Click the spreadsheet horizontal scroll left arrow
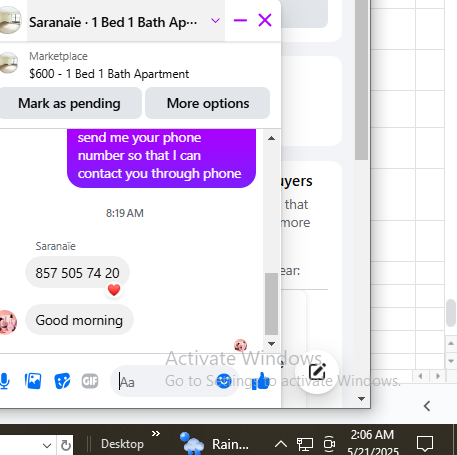This screenshot has width=457, height=455. pos(420,376)
